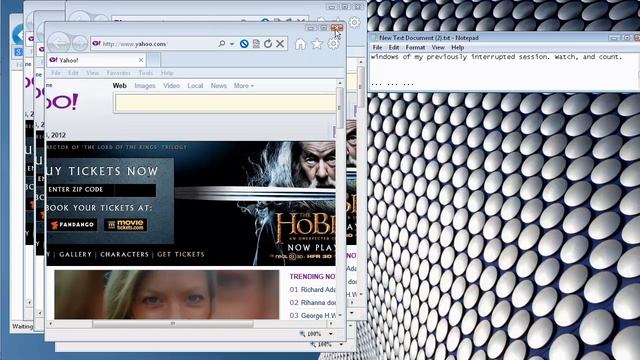Click the movietickets.com button
The height and width of the screenshot is (360, 640).
coord(126,224)
